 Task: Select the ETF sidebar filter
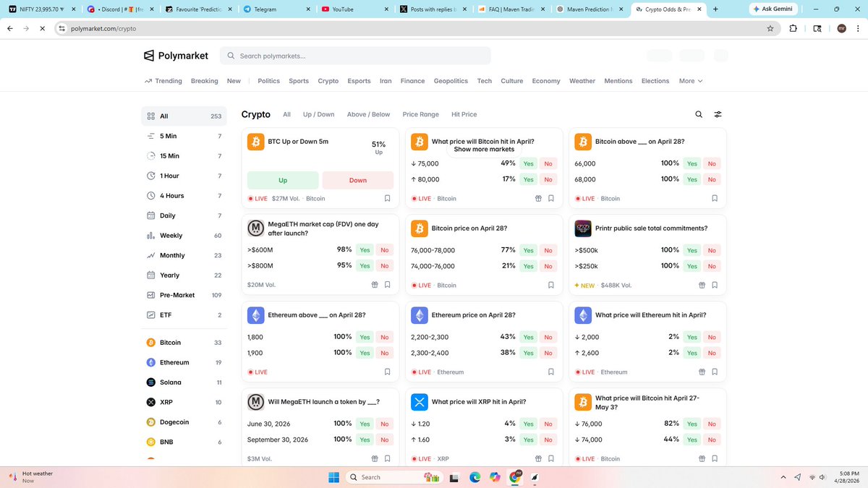pyautogui.click(x=184, y=315)
